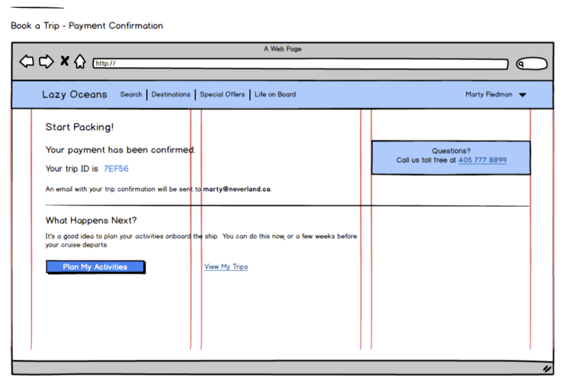This screenshot has width=587, height=392.
Task: Click the Lazy Oceans site logo
Action: pos(75,95)
